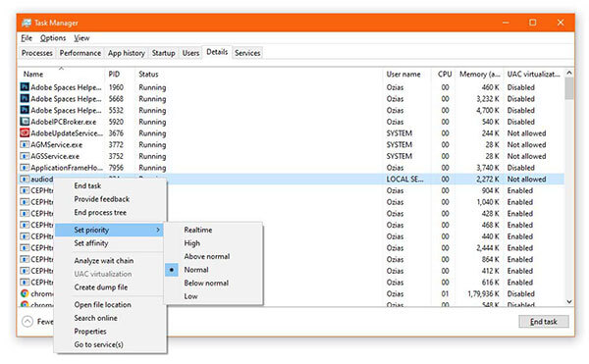
Task: Click the LOCAL SE... user name cell
Action: point(404,180)
